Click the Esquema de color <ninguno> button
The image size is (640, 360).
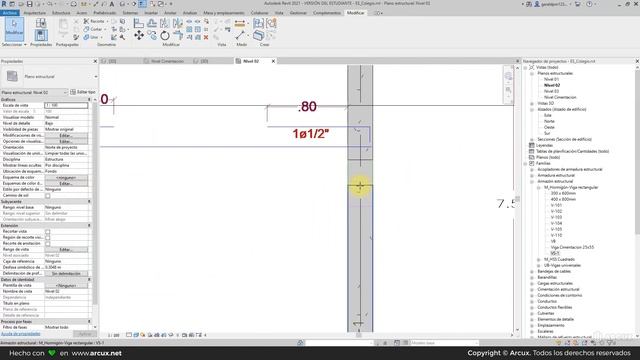[66, 178]
